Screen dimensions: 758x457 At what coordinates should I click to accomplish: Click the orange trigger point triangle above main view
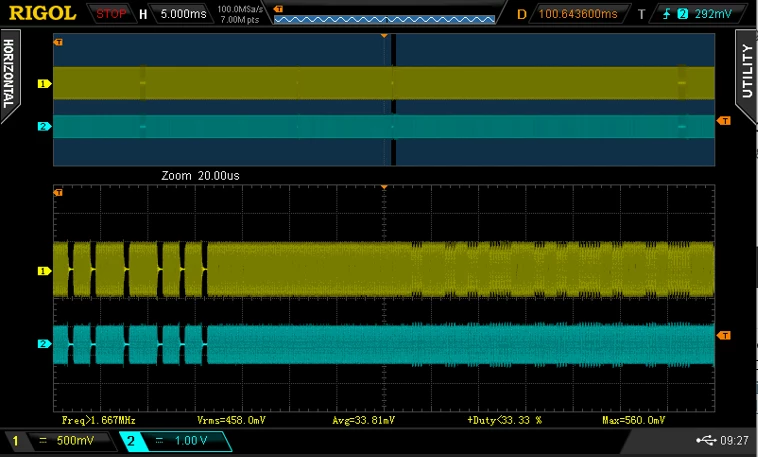(384, 36)
